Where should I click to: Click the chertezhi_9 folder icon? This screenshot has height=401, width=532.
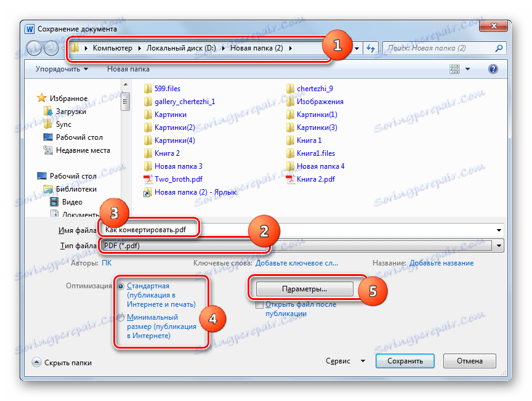coord(290,89)
